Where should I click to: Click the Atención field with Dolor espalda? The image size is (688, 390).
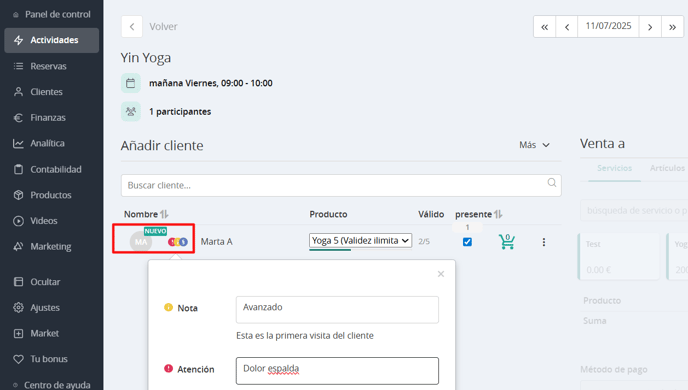coord(337,371)
